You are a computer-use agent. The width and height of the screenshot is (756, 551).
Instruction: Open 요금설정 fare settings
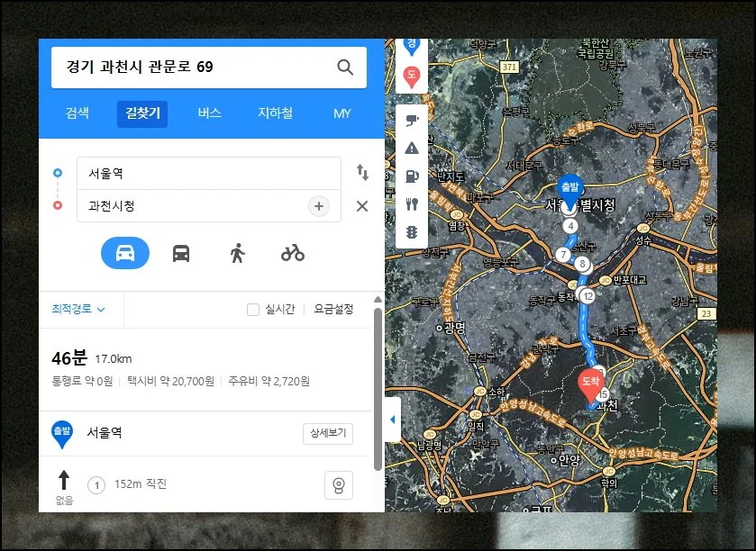pos(333,310)
